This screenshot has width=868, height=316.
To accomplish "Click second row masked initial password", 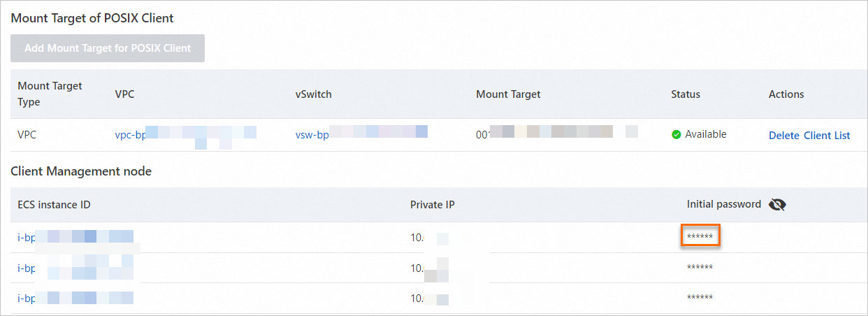I will (x=700, y=268).
